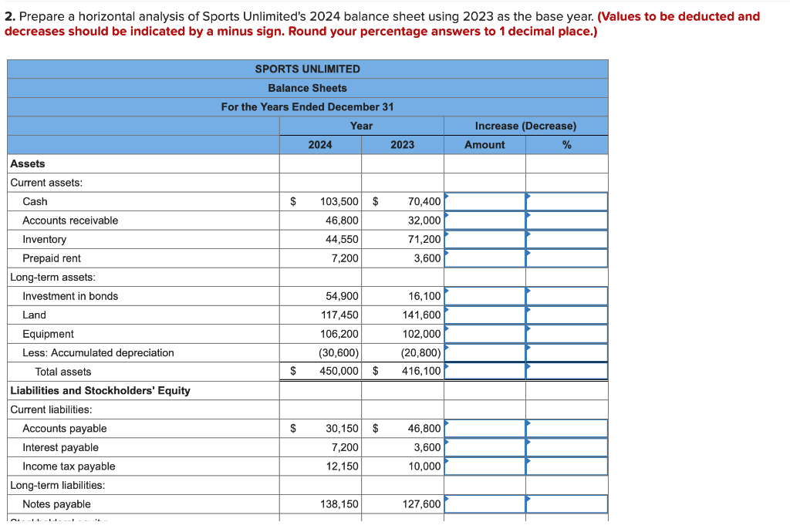Click the 2024 Cash value 103,500
The width and height of the screenshot is (790, 532).
click(x=339, y=201)
